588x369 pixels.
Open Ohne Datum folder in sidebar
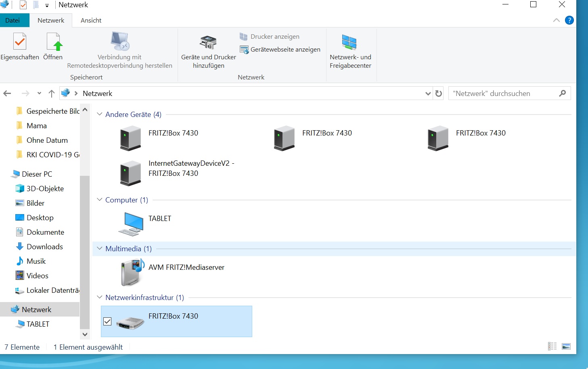click(42, 140)
